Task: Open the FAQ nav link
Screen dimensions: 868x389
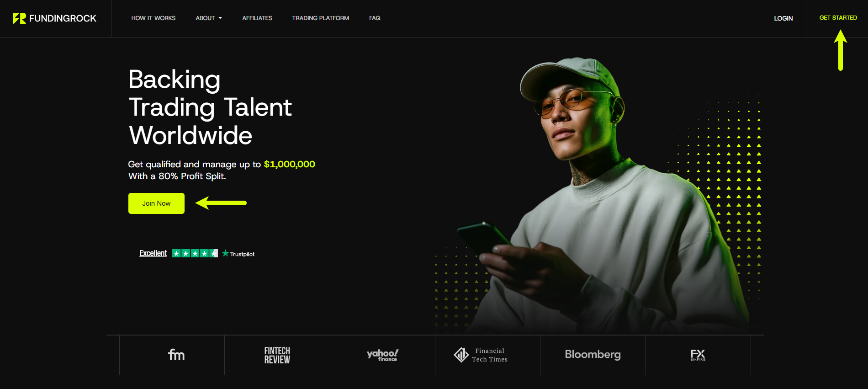Action: coord(375,18)
